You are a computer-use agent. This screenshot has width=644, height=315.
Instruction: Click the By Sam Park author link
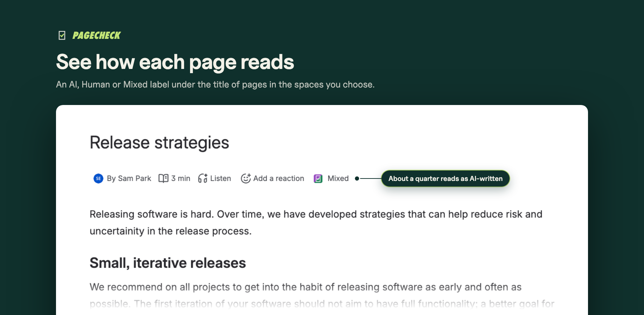click(x=129, y=178)
